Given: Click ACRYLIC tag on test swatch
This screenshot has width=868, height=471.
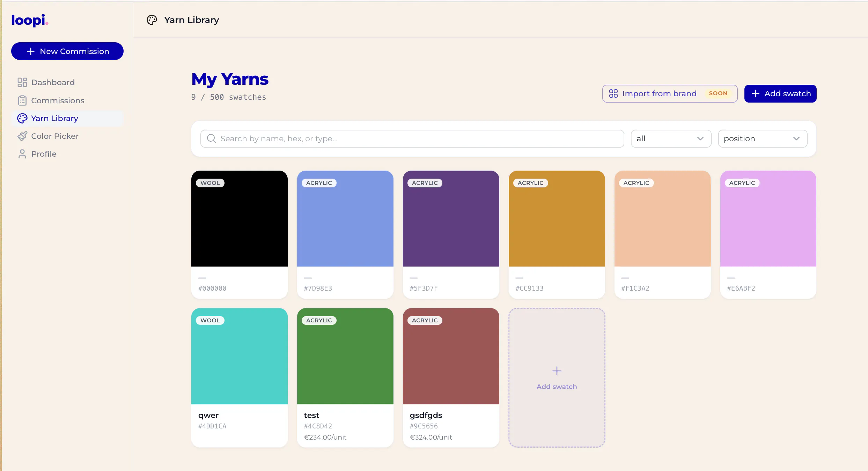Looking at the screenshot, I should (x=319, y=320).
